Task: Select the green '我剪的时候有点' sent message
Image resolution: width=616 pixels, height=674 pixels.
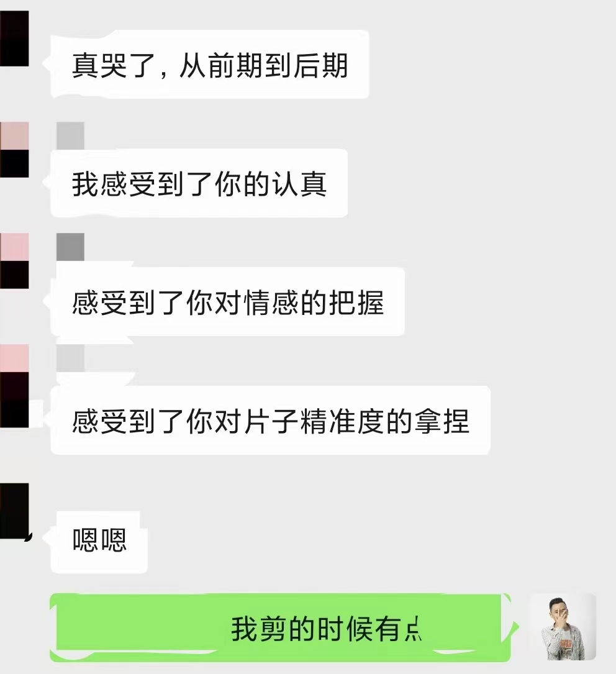Action: tap(280, 627)
